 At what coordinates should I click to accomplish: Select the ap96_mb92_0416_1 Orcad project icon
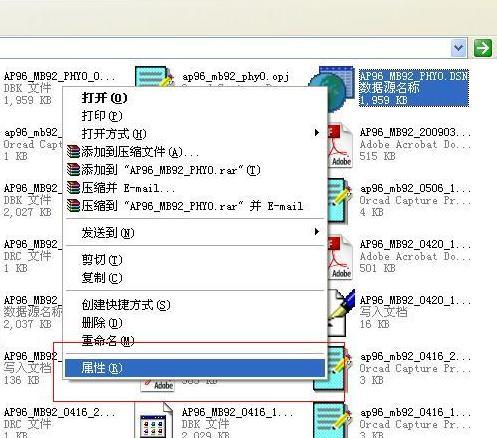pyautogui.click(x=333, y=420)
